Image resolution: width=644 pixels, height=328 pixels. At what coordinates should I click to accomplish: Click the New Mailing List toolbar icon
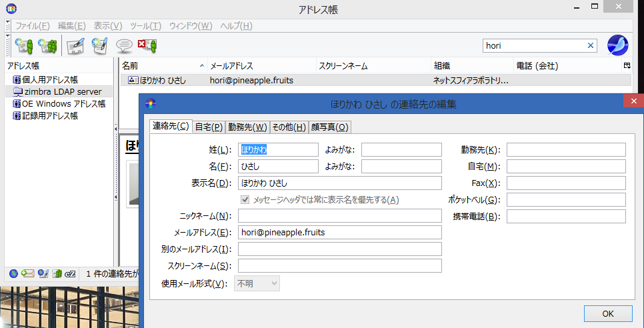click(47, 46)
